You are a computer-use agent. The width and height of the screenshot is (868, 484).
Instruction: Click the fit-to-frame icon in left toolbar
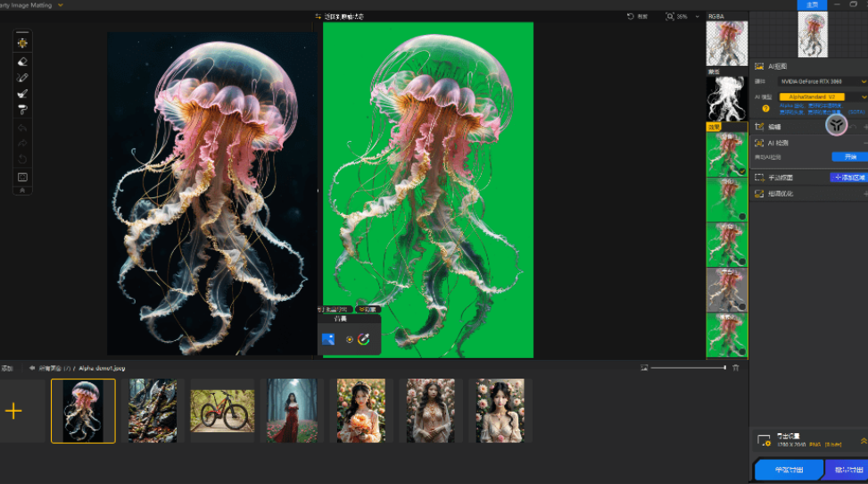pyautogui.click(x=22, y=177)
